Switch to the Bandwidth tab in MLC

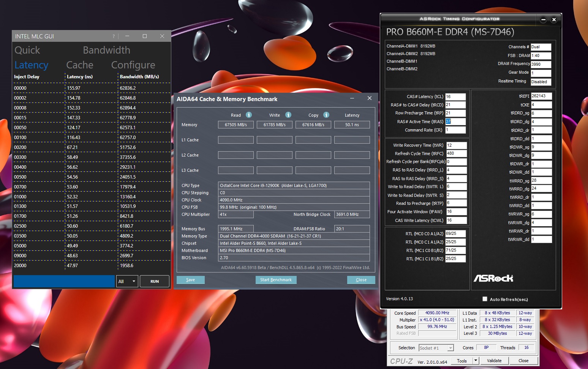(x=106, y=50)
